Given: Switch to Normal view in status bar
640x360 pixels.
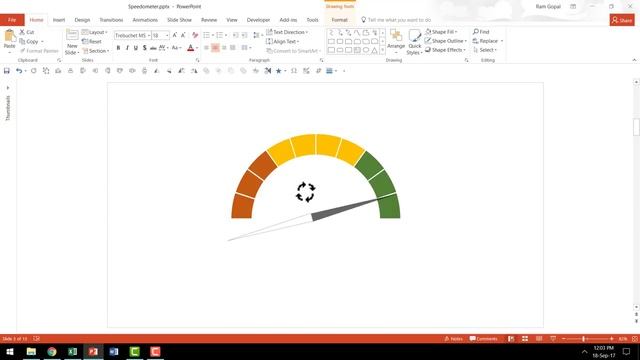Looking at the screenshot, I should pyautogui.click(x=511, y=339).
